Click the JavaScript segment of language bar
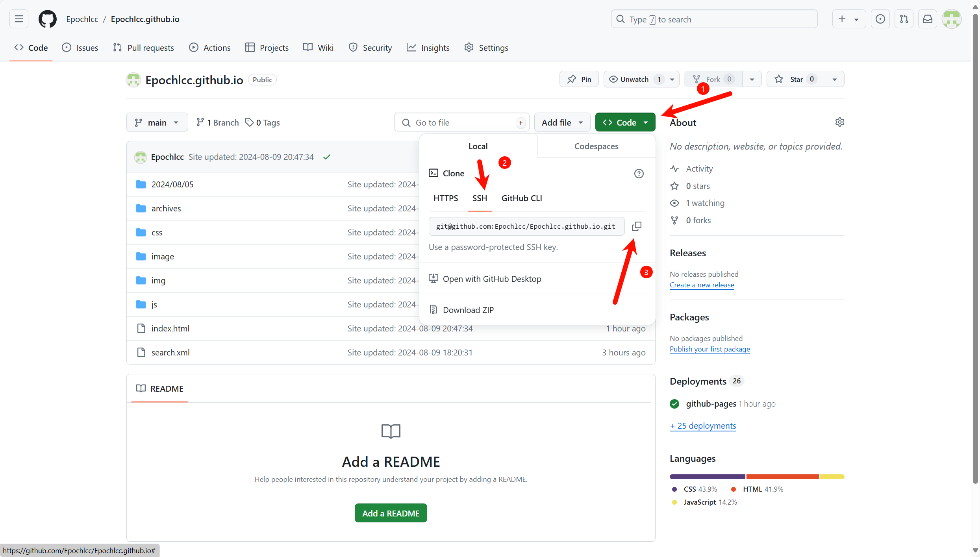The height and width of the screenshot is (557, 980). (x=832, y=477)
